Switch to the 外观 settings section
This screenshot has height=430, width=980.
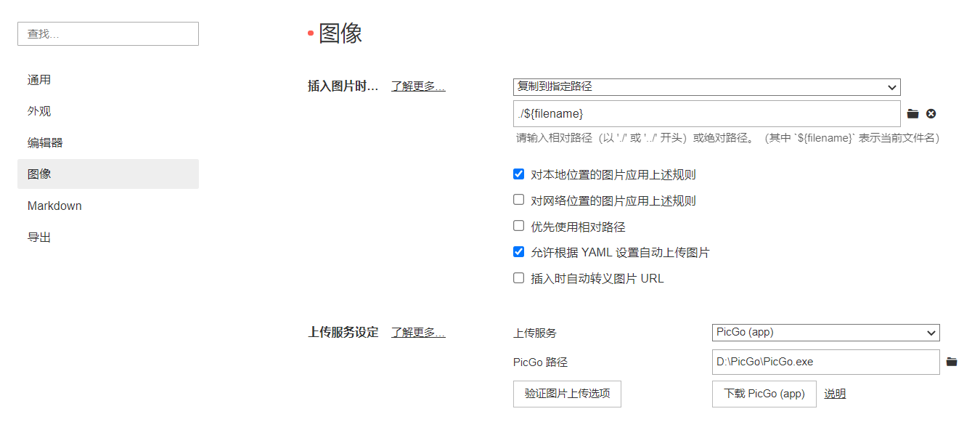(39, 111)
